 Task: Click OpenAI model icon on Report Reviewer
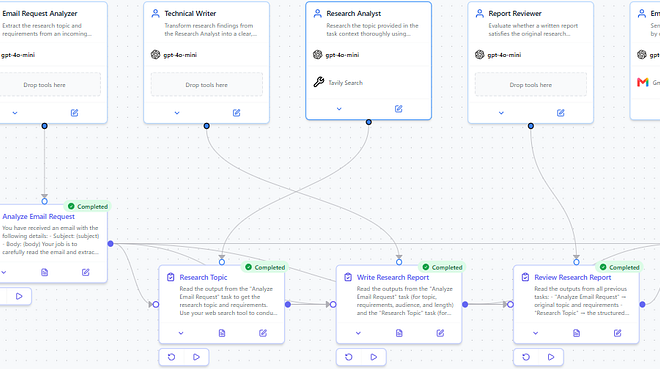[x=479, y=55]
